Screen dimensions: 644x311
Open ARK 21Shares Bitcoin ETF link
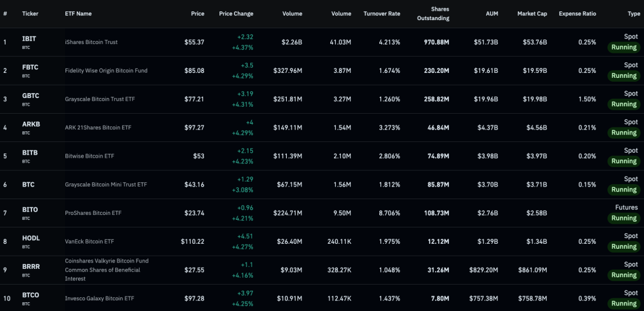[x=98, y=127]
